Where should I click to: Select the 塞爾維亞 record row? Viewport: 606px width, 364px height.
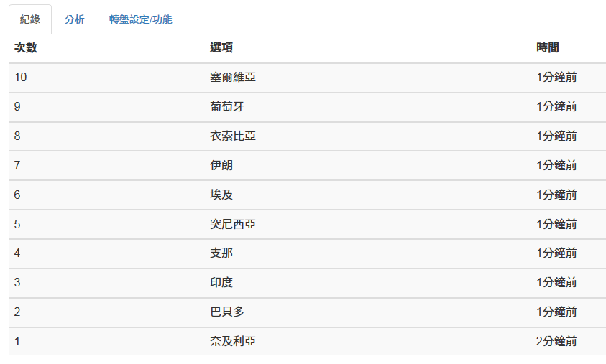click(x=307, y=78)
